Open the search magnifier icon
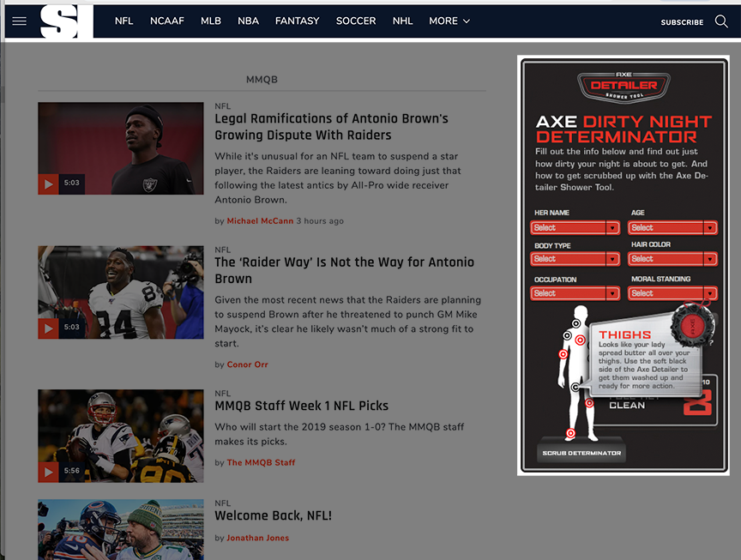This screenshot has width=741, height=560. pyautogui.click(x=721, y=21)
